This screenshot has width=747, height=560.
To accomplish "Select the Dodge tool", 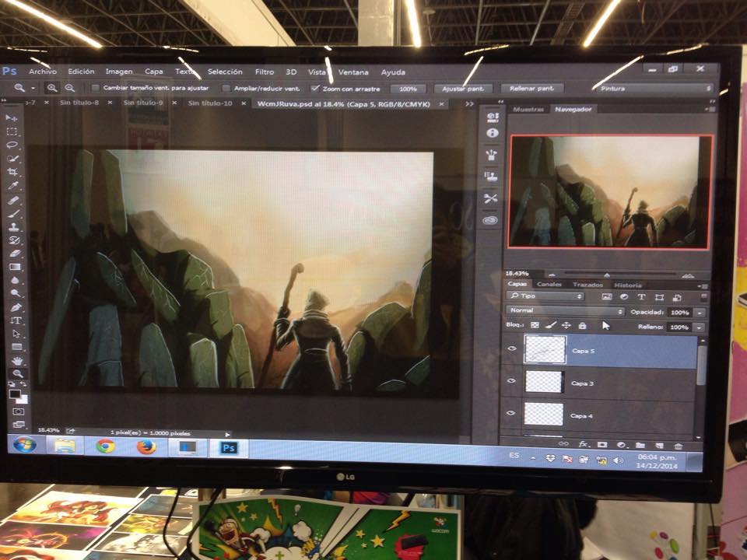I will [x=16, y=293].
